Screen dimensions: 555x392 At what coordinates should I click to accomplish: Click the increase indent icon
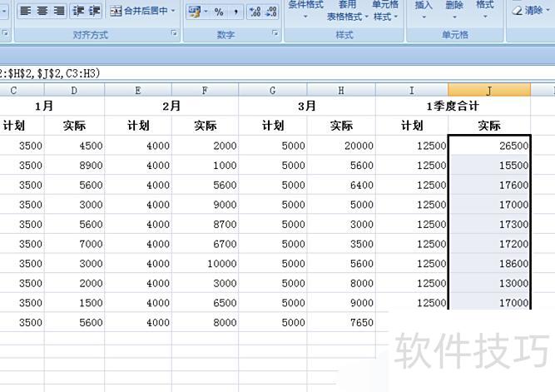pyautogui.click(x=95, y=11)
